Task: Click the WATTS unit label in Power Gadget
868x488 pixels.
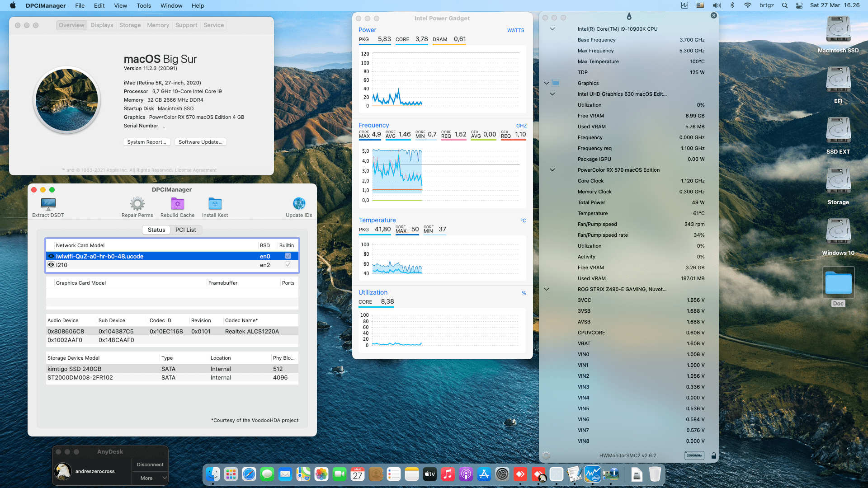Action: point(515,30)
